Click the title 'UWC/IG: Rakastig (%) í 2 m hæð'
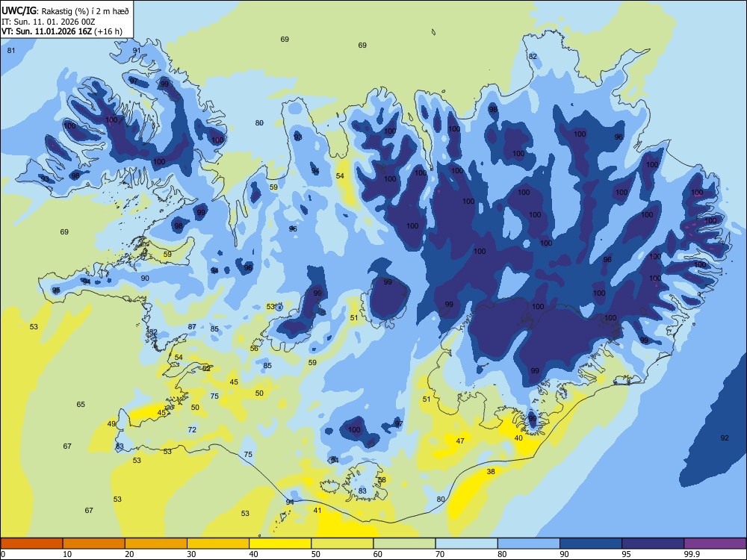Viewport: 747px width, 560px height. (65, 10)
